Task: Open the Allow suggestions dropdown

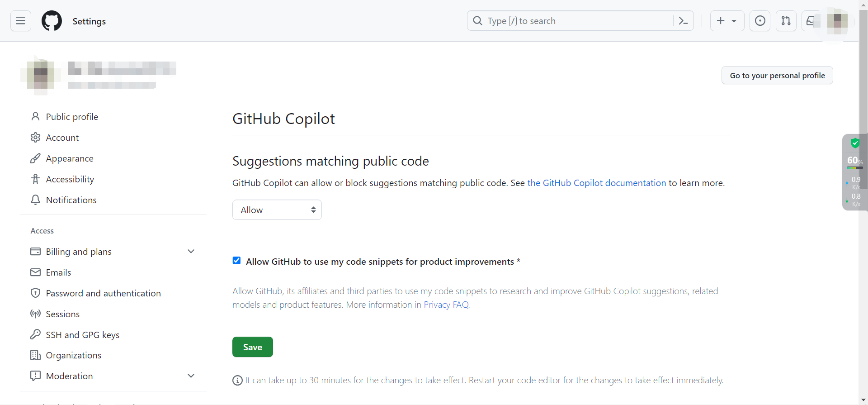Action: tap(277, 210)
